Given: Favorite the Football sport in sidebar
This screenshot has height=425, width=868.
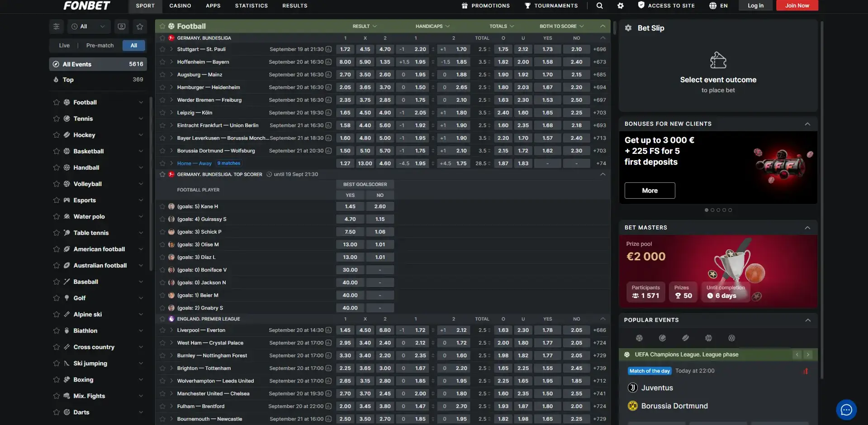Looking at the screenshot, I should pyautogui.click(x=56, y=102).
